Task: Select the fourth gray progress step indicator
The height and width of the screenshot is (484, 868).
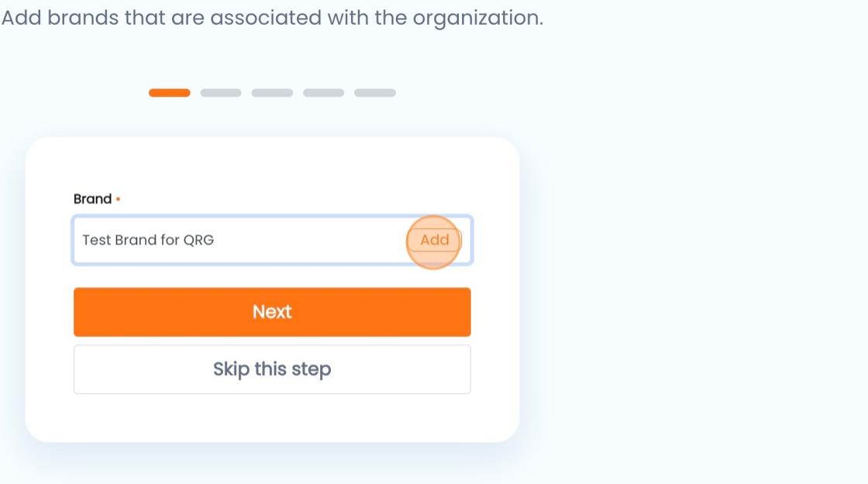Action: coord(324,92)
